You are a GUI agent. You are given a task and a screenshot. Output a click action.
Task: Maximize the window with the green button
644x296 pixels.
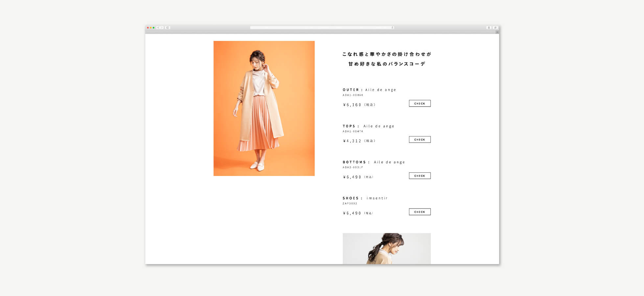tap(153, 28)
